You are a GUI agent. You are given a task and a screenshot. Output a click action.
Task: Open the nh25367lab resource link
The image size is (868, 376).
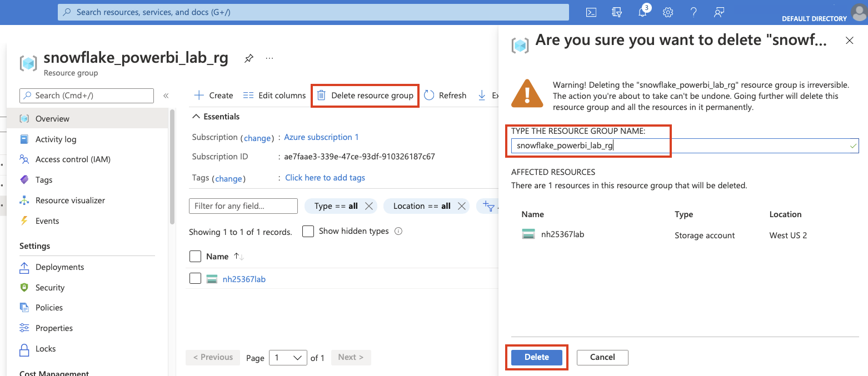click(x=244, y=279)
